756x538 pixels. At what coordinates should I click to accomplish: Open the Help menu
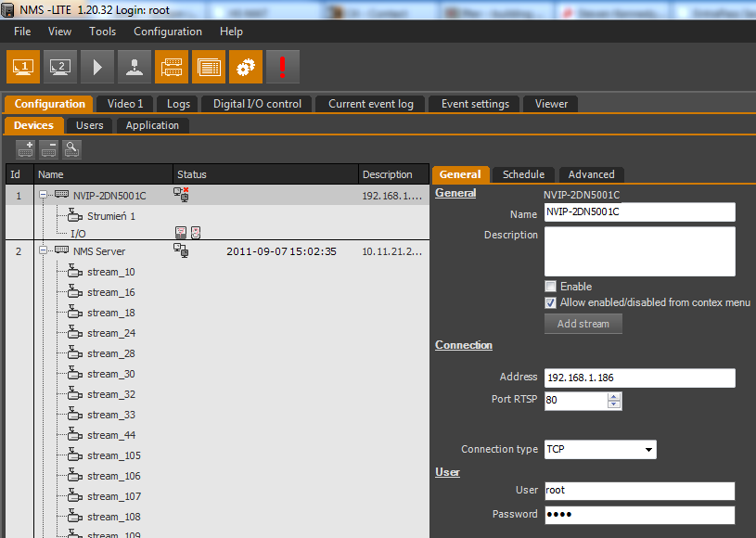click(231, 32)
